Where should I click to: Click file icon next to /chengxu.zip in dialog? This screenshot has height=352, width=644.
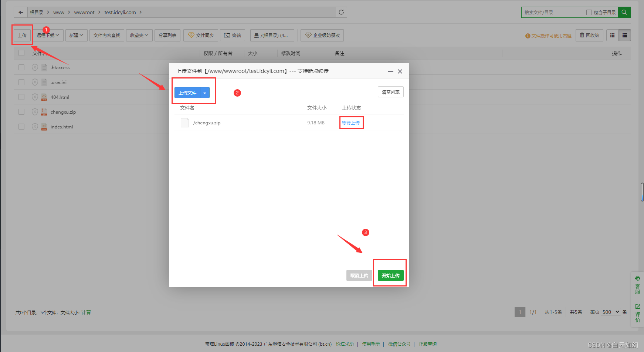[185, 123]
